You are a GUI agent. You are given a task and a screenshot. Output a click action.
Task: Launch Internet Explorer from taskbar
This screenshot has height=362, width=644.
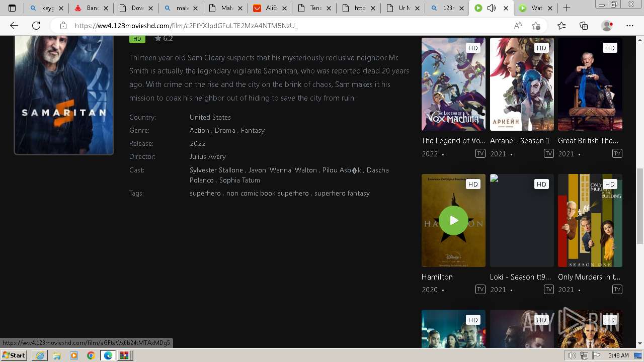(x=40, y=355)
